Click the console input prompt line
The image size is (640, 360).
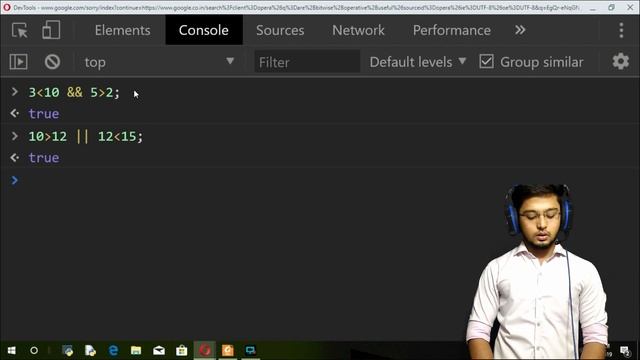click(x=320, y=180)
